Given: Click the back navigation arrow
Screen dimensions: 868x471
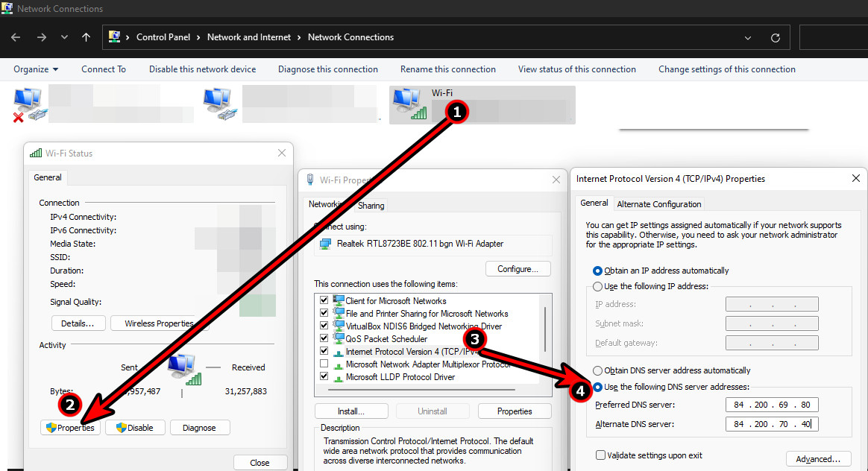Looking at the screenshot, I should (16, 37).
